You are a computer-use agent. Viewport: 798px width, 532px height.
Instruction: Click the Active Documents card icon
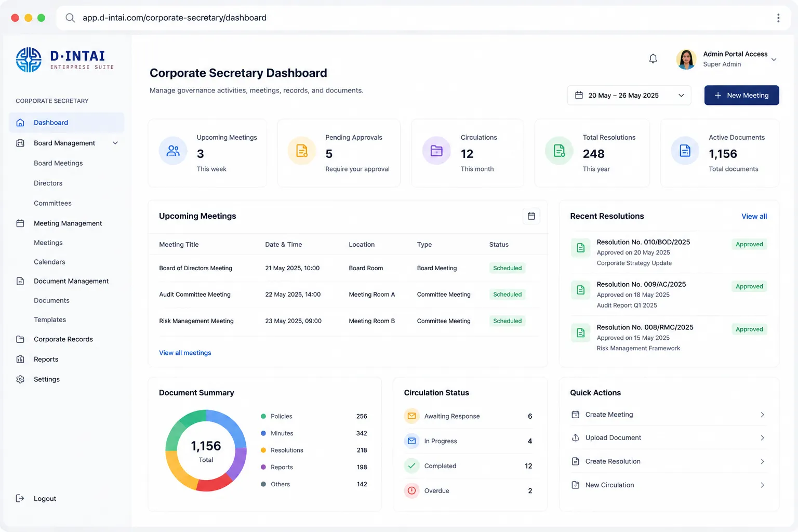point(685,151)
